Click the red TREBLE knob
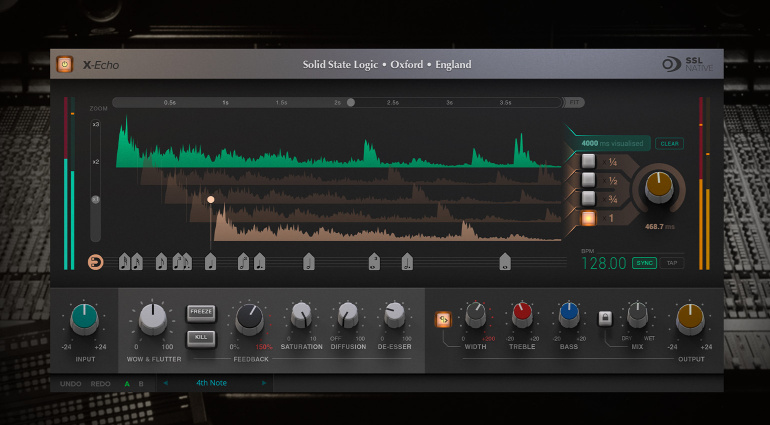The height and width of the screenshot is (425, 770). click(522, 315)
